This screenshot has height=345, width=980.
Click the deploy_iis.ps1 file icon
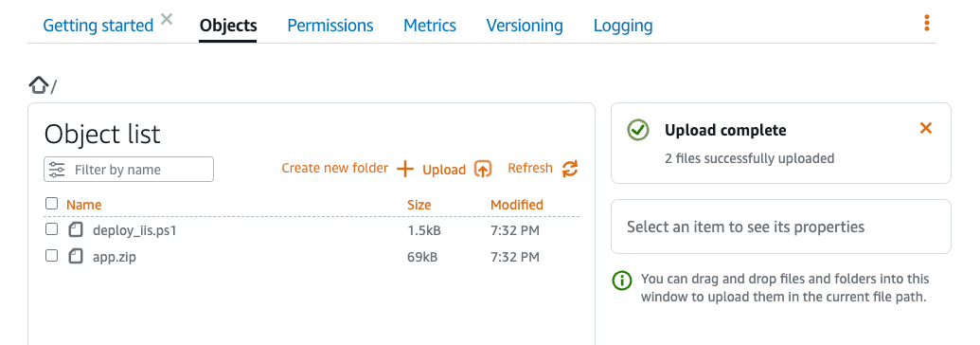click(76, 229)
